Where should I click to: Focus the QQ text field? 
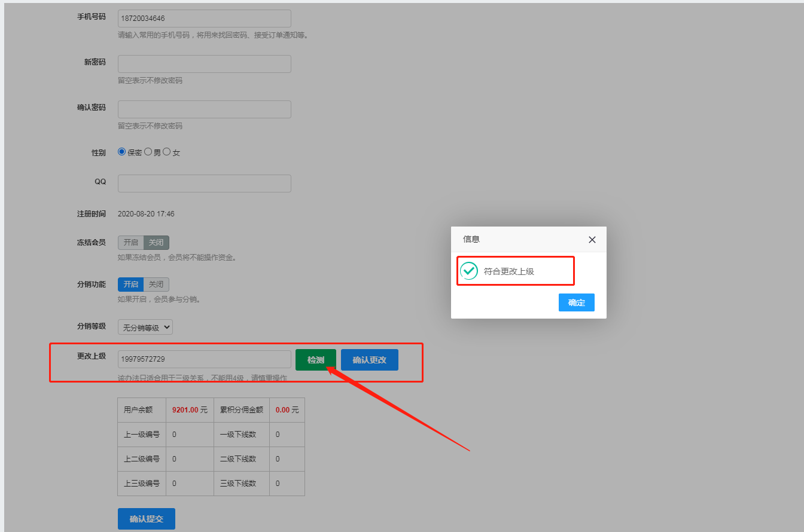point(204,184)
